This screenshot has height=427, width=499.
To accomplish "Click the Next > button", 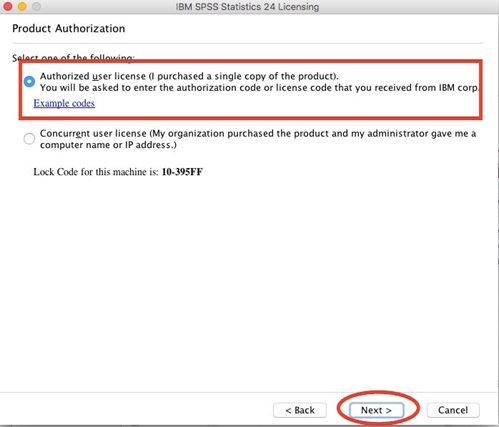I will [376, 410].
